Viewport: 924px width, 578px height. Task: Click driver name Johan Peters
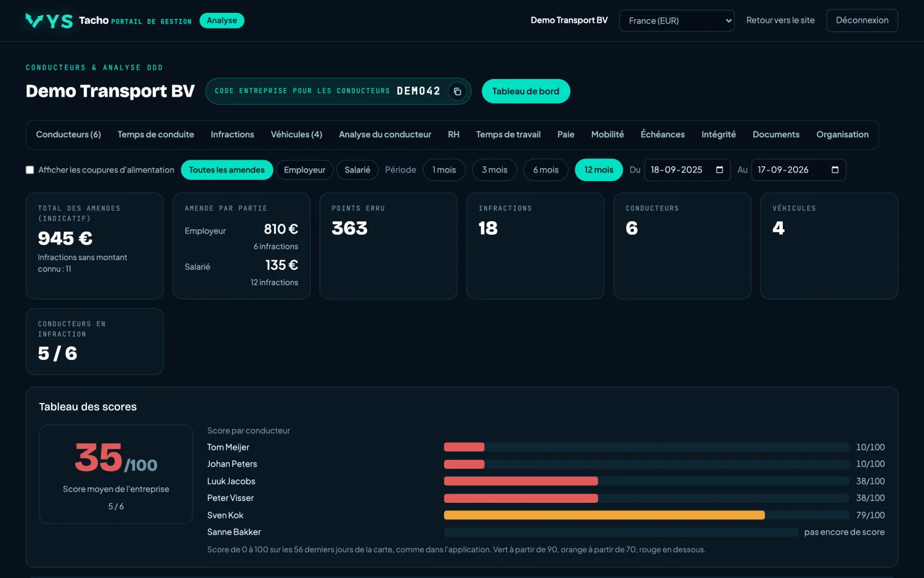click(x=232, y=464)
